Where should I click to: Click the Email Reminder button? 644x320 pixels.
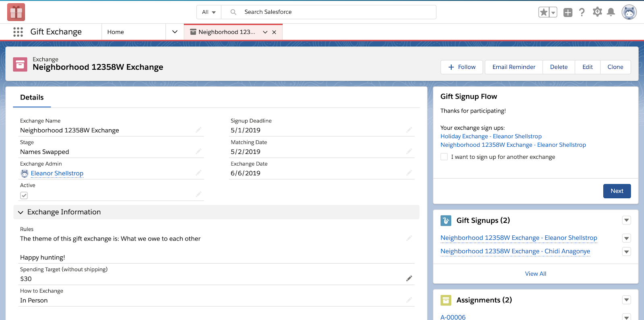(x=514, y=67)
